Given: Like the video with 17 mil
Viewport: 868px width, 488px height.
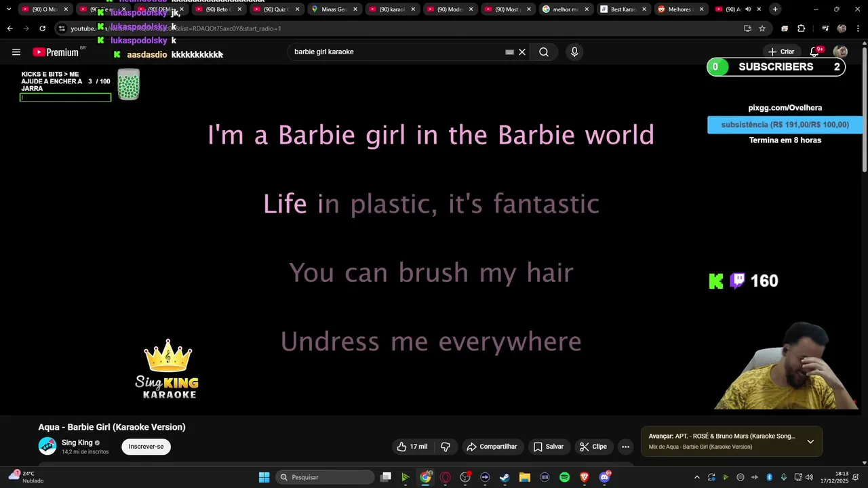Looking at the screenshot, I should tap(412, 447).
